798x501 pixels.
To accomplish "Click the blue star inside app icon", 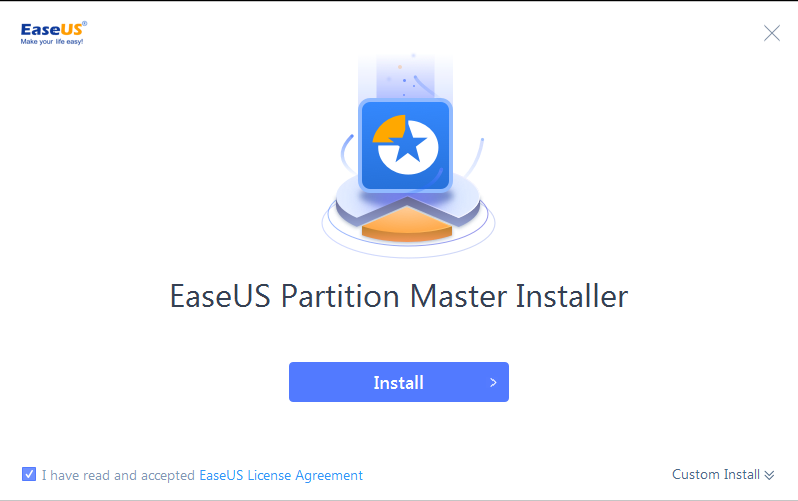I will 408,143.
